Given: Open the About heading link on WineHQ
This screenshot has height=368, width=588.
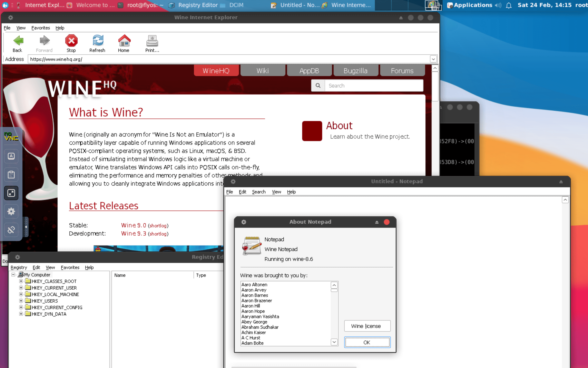Looking at the screenshot, I should 339,126.
